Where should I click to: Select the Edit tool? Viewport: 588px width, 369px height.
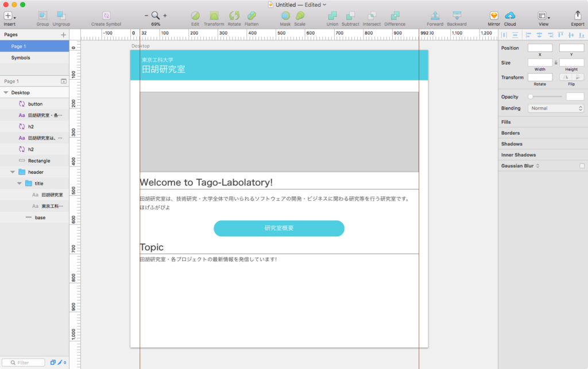(195, 15)
